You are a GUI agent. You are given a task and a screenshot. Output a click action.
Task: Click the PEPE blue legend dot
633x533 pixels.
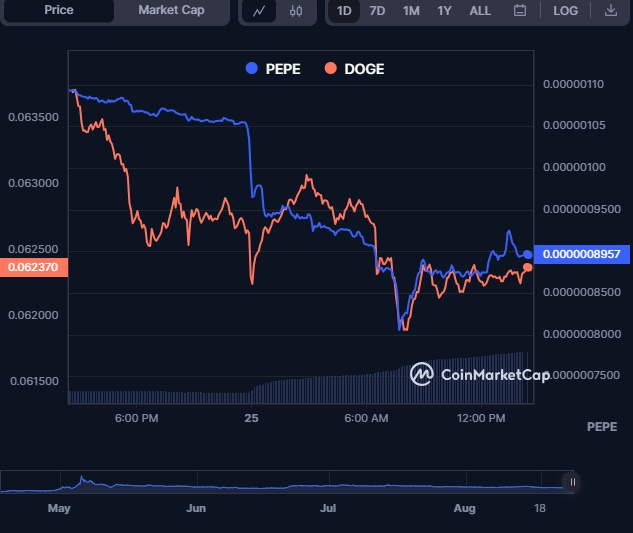(252, 68)
